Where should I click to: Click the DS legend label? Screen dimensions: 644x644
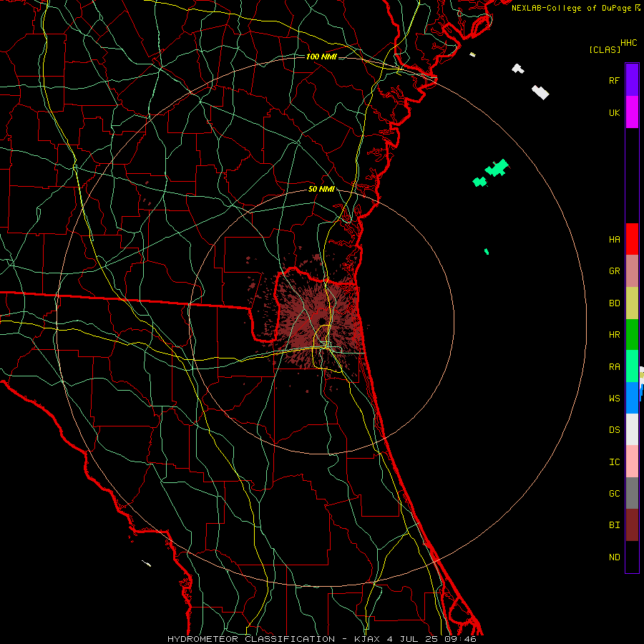(614, 430)
